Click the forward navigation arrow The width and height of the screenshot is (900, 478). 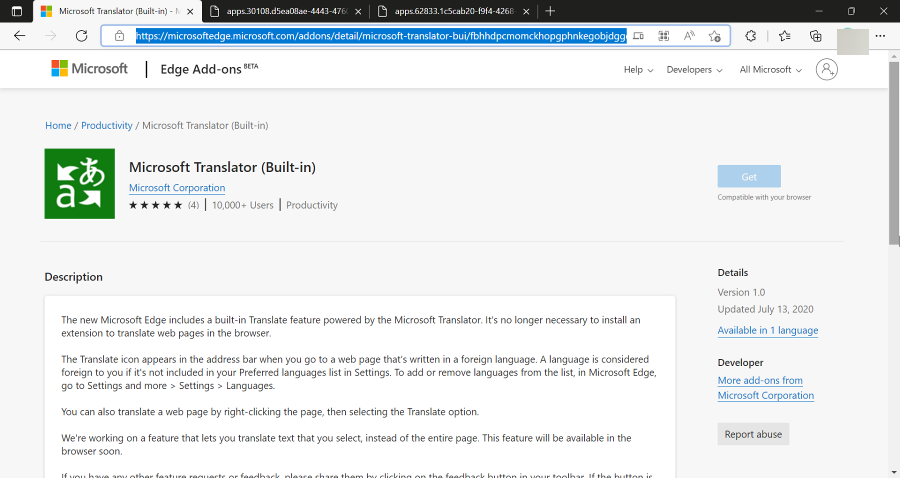click(51, 36)
